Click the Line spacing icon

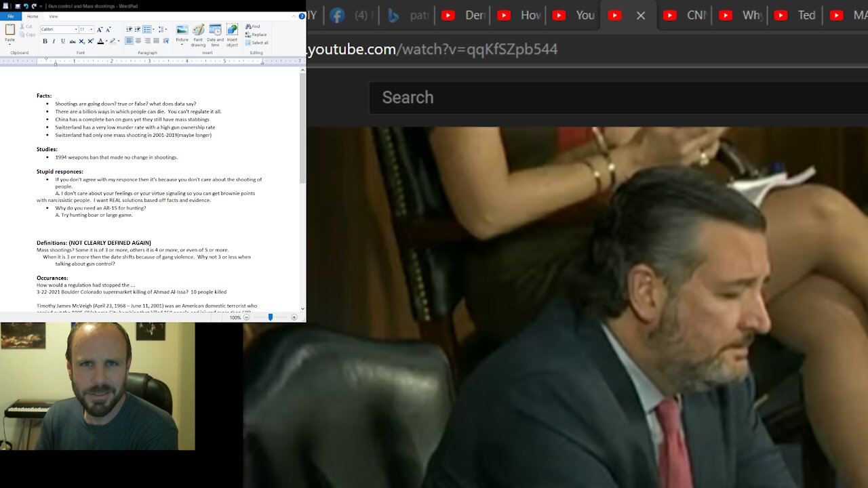[x=161, y=30]
